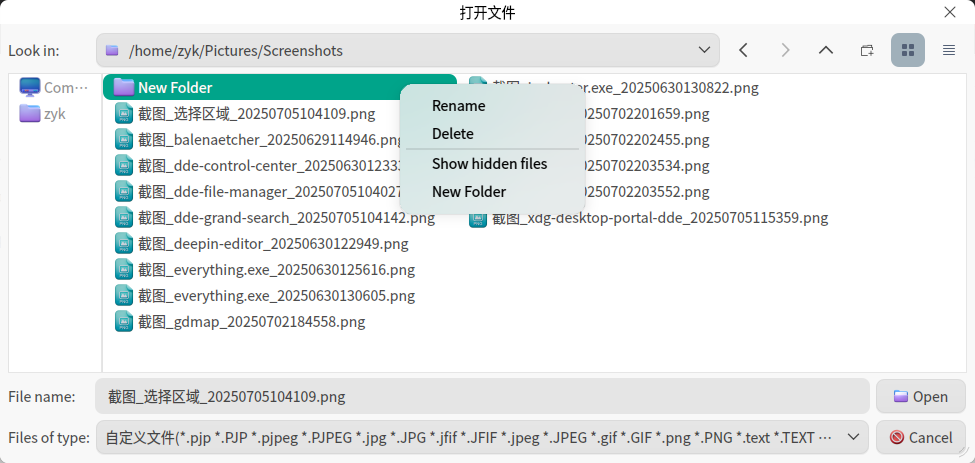This screenshot has height=463, width=975.
Task: Navigate to parent directory with up arrow
Action: click(x=826, y=50)
